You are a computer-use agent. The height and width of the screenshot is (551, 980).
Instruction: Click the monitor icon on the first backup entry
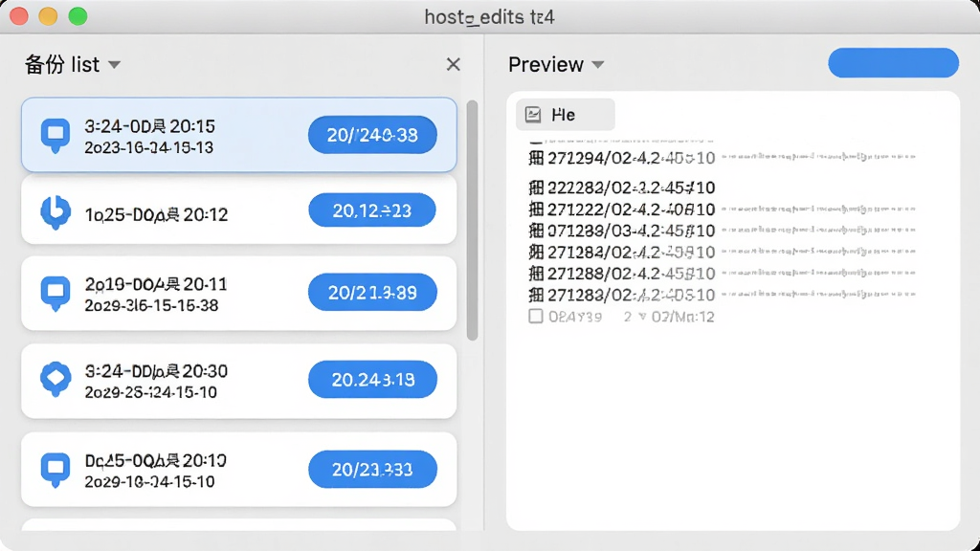(x=56, y=135)
